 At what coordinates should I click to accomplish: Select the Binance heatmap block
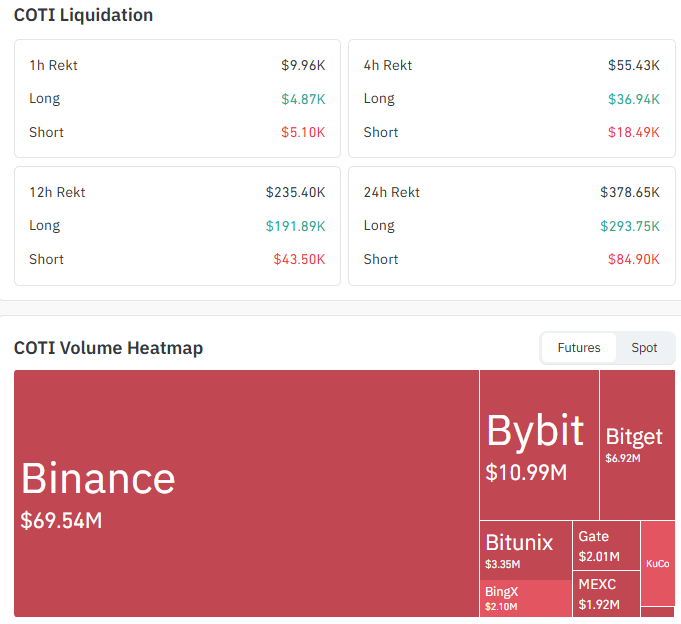pos(246,493)
